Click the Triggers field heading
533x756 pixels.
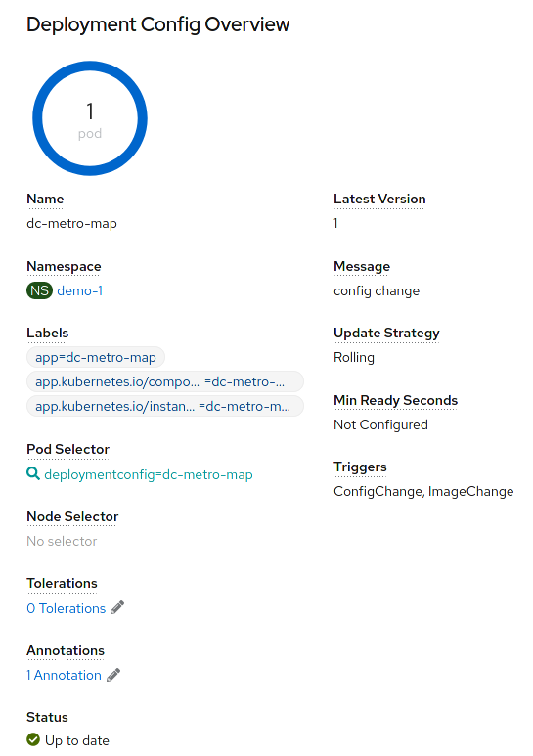click(x=360, y=467)
